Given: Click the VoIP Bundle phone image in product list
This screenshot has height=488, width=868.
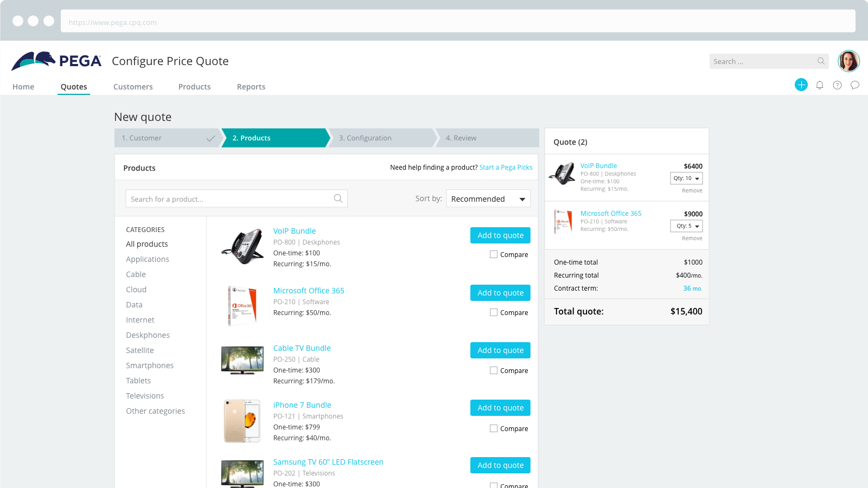Looking at the screenshot, I should click(242, 247).
